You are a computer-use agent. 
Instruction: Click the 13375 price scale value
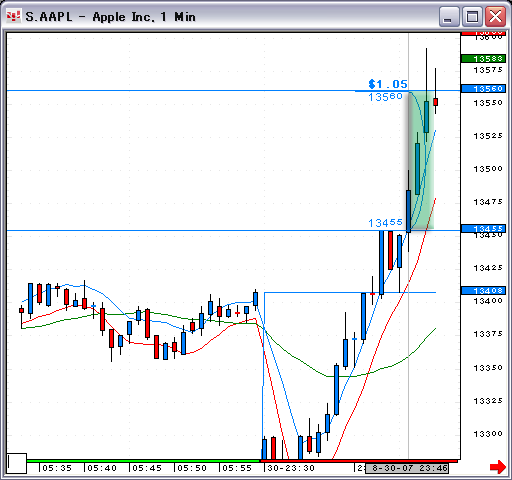coord(488,334)
